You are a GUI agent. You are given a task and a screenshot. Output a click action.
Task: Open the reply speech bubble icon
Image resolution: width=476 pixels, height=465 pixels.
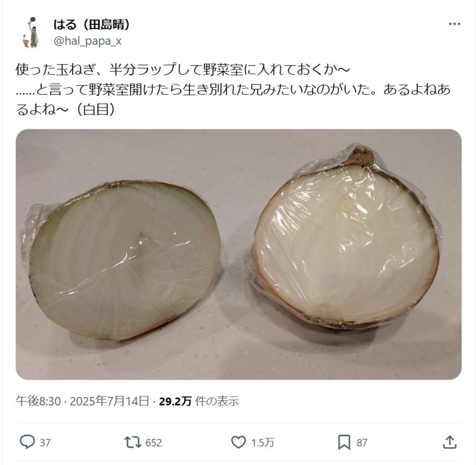(x=27, y=442)
